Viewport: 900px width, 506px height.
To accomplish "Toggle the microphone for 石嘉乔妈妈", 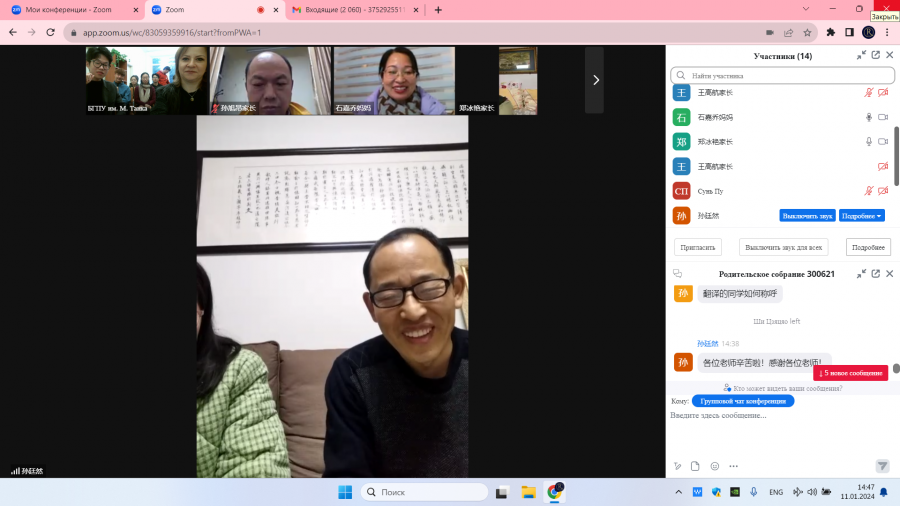I will (x=868, y=117).
